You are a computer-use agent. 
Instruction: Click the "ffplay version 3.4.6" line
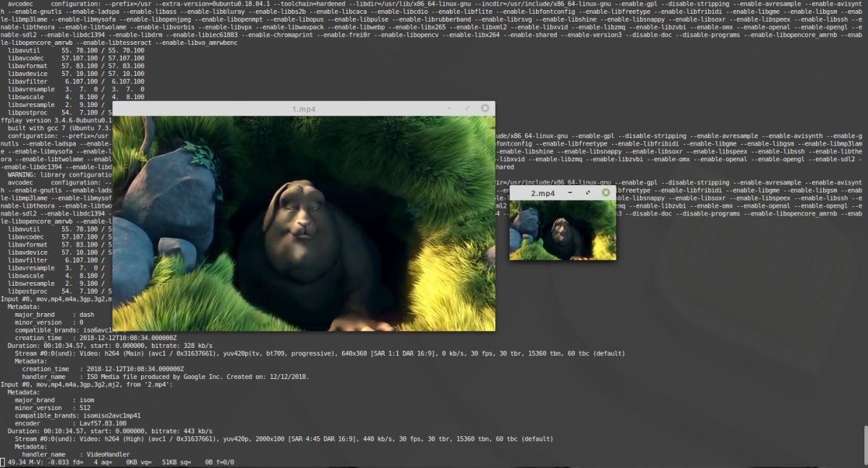pyautogui.click(x=56, y=121)
